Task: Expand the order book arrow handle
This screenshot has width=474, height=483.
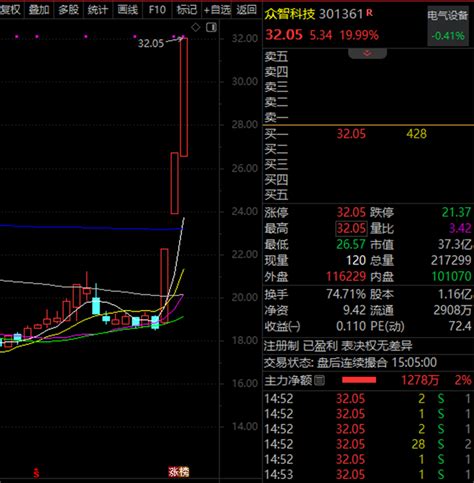Action: click(367, 53)
